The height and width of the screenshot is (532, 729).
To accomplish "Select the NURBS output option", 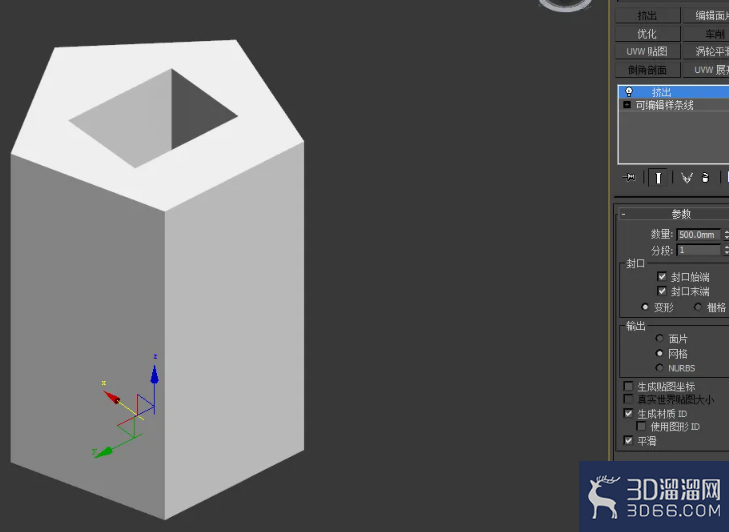I will click(659, 368).
